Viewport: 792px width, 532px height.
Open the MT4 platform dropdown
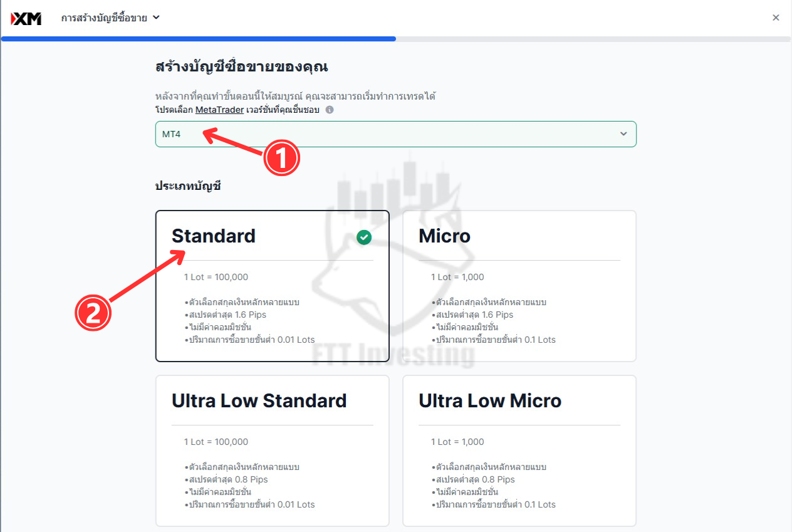click(396, 134)
